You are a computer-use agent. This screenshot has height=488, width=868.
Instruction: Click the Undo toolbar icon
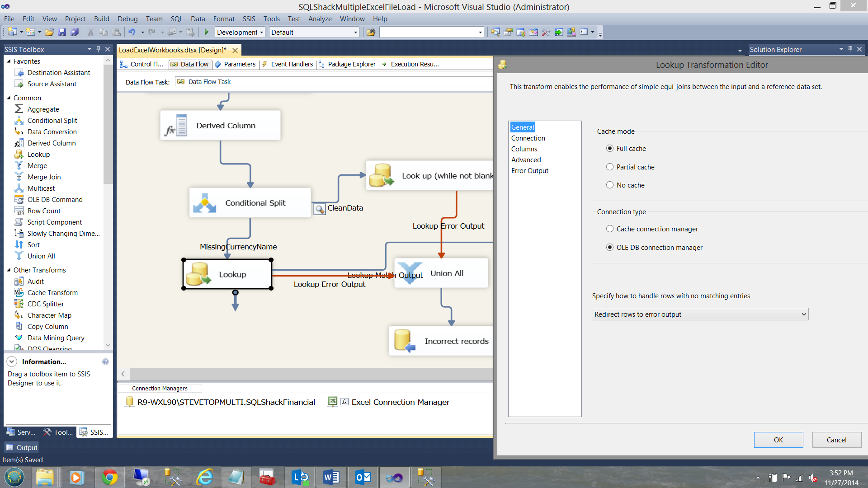[132, 32]
